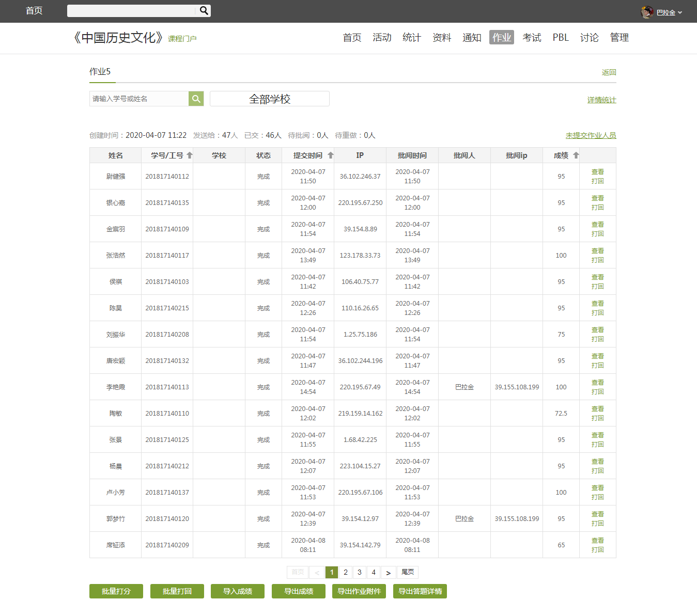Click the green student search icon
The width and height of the screenshot is (697, 616).
click(196, 99)
